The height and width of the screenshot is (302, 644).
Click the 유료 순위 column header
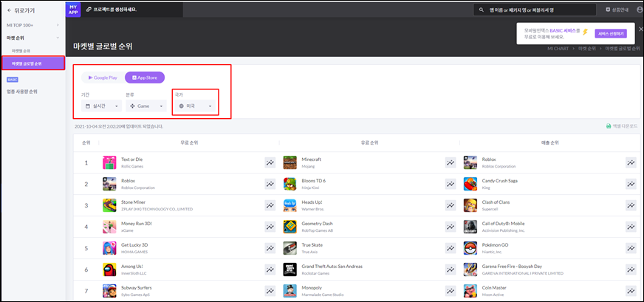(370, 143)
